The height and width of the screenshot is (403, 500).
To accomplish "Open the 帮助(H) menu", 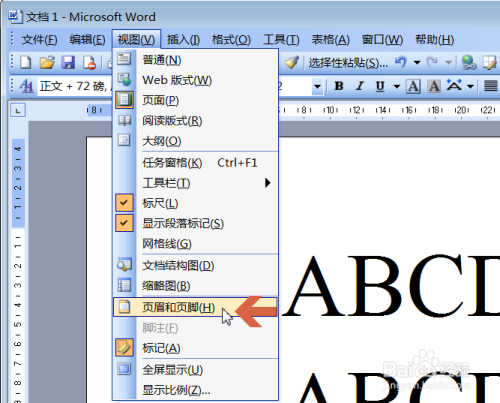I will tap(434, 40).
